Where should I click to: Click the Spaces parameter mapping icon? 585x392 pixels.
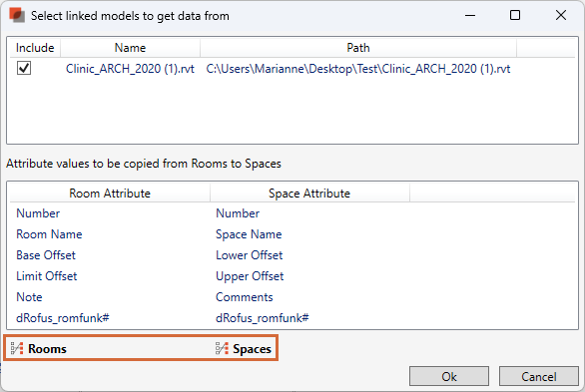coord(222,348)
